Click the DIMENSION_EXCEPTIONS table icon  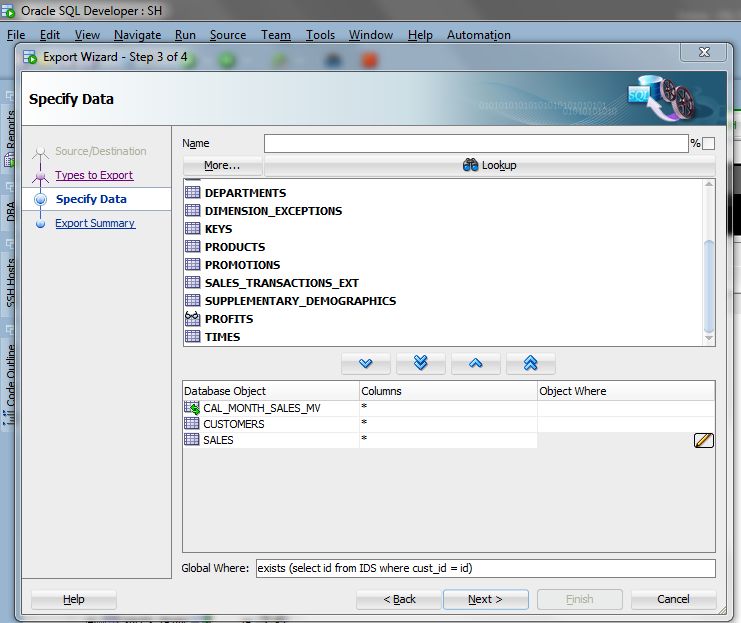coord(192,210)
